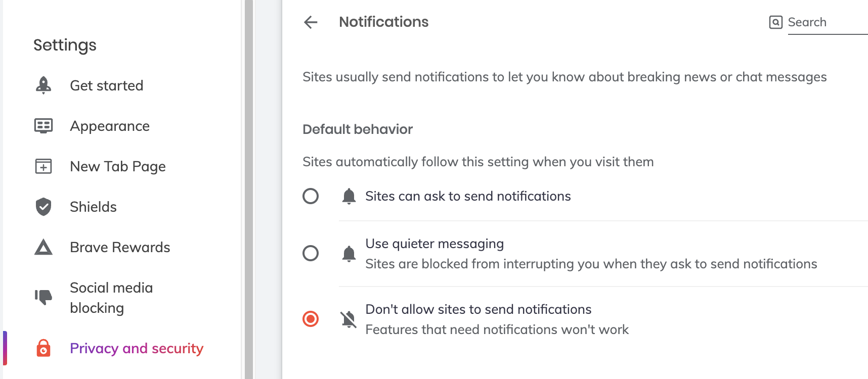Click the search magnifier icon
Screen dimensions: 868x379
[775, 22]
